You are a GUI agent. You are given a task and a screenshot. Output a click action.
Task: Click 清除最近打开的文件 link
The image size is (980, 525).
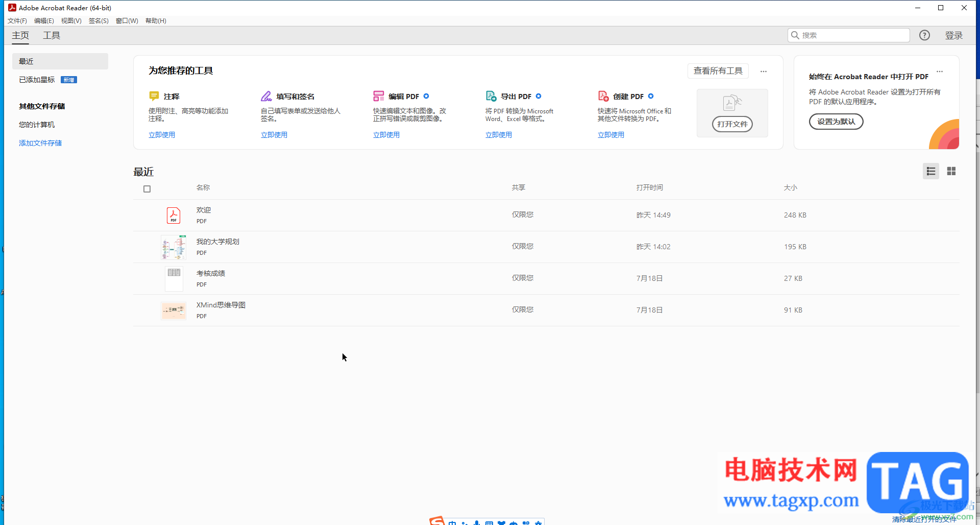[924, 519]
